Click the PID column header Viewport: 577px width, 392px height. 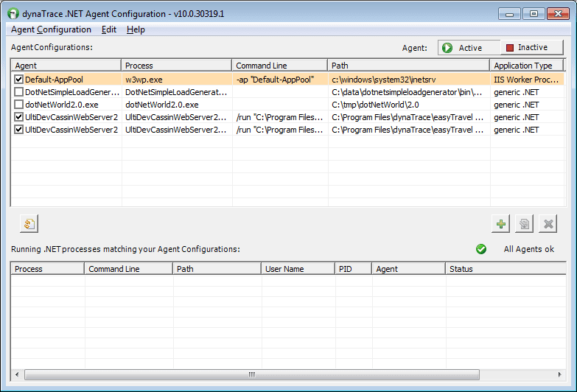(x=353, y=269)
